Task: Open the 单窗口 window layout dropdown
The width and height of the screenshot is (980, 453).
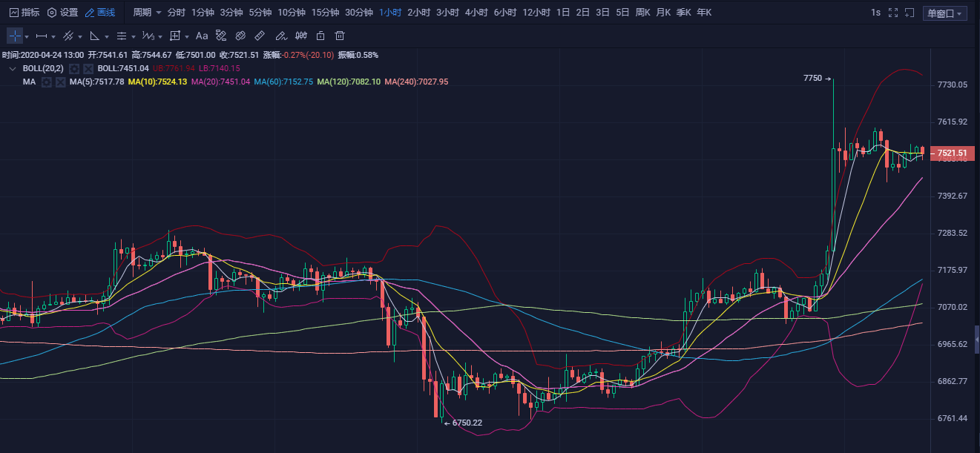Action: tap(944, 13)
